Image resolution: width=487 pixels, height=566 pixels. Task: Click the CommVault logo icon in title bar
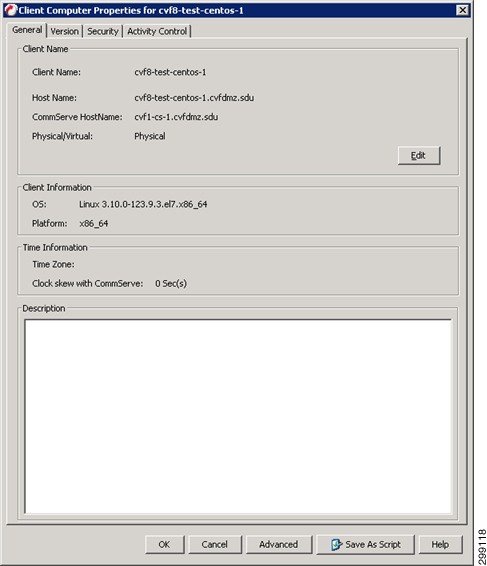pyautogui.click(x=10, y=10)
